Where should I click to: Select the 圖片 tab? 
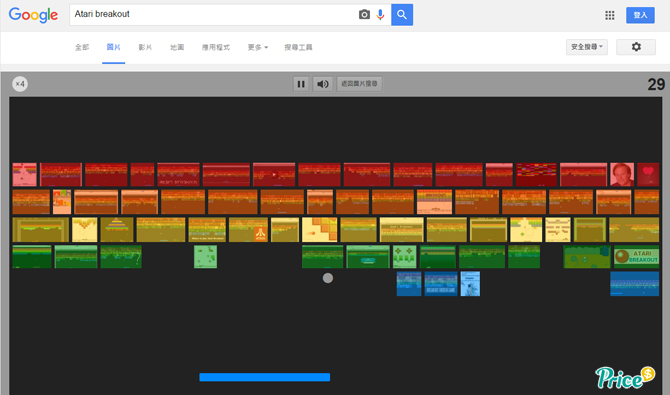coord(113,47)
